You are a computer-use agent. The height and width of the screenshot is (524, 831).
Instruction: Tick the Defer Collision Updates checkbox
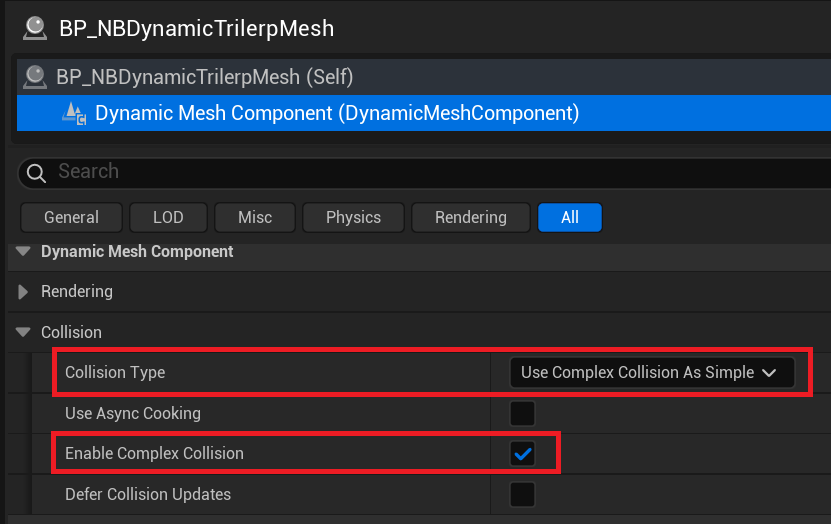tap(523, 494)
